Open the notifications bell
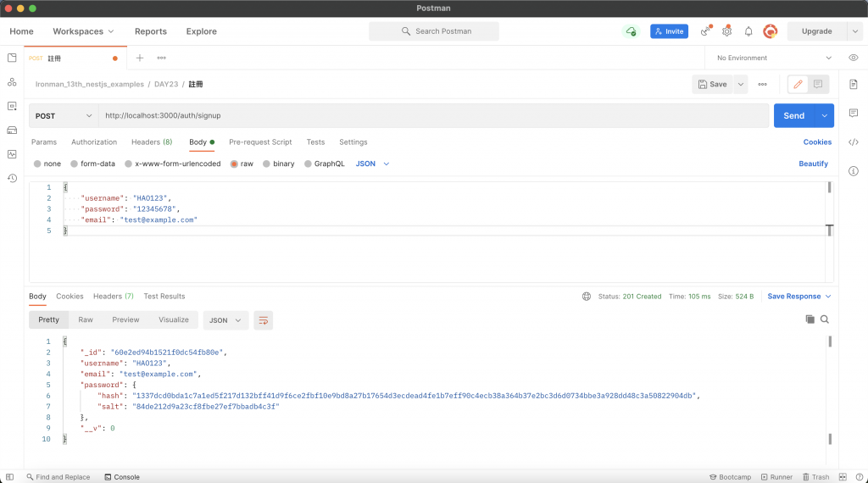This screenshot has width=868, height=483. click(748, 31)
